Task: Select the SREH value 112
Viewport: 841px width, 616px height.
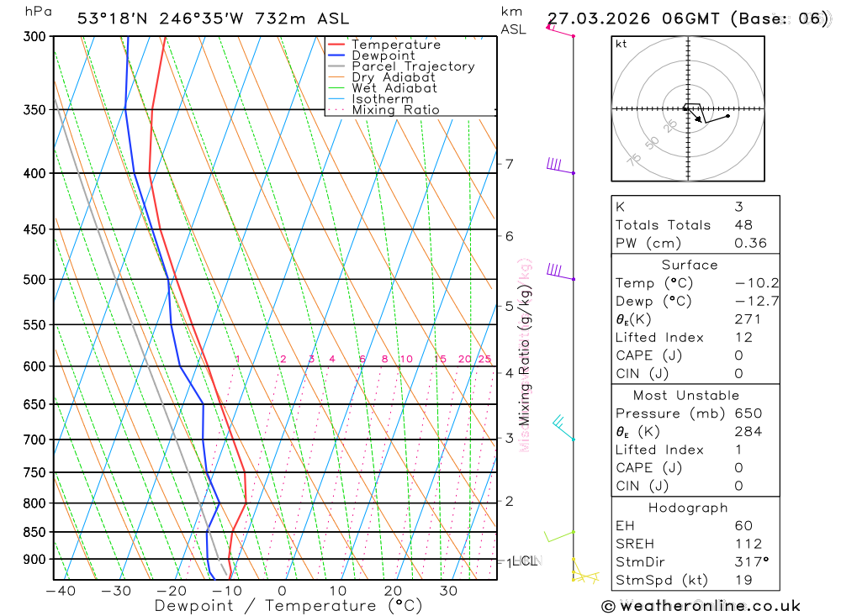Action: point(748,545)
